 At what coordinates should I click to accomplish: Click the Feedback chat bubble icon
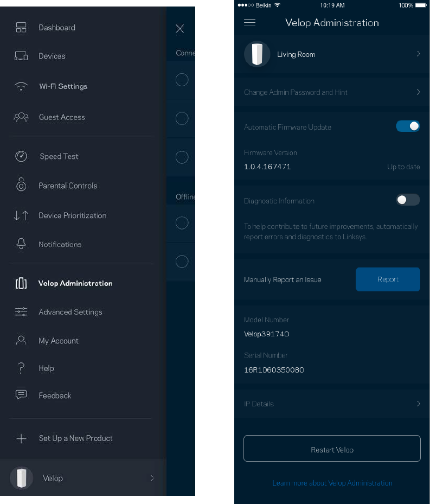[x=21, y=395]
